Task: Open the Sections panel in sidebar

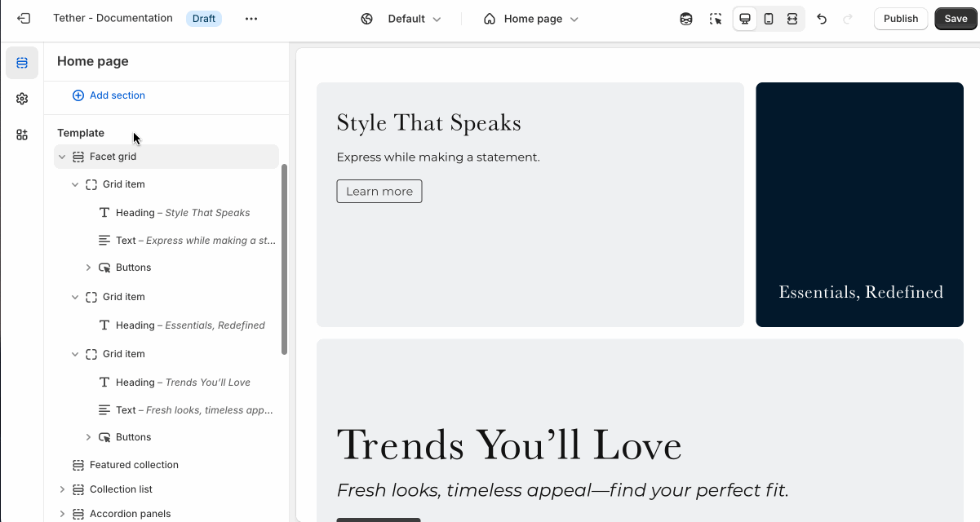Action: coord(22,63)
